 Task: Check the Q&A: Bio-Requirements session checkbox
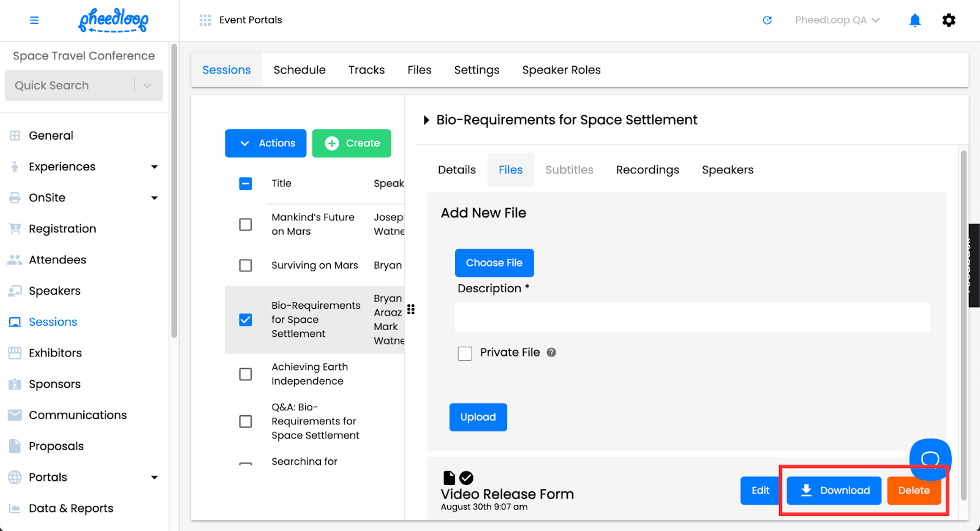[x=246, y=421]
